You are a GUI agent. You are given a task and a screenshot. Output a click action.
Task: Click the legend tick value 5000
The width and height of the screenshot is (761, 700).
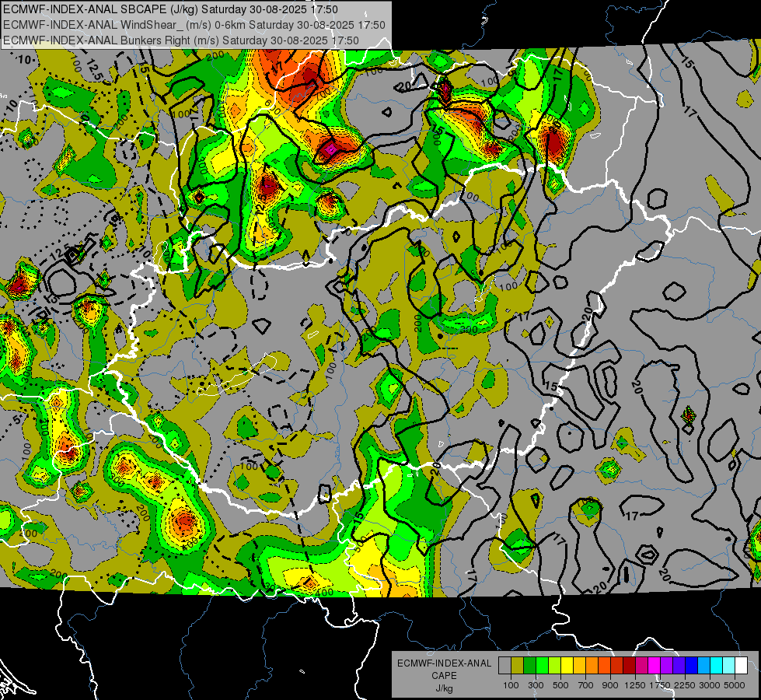pos(735,685)
